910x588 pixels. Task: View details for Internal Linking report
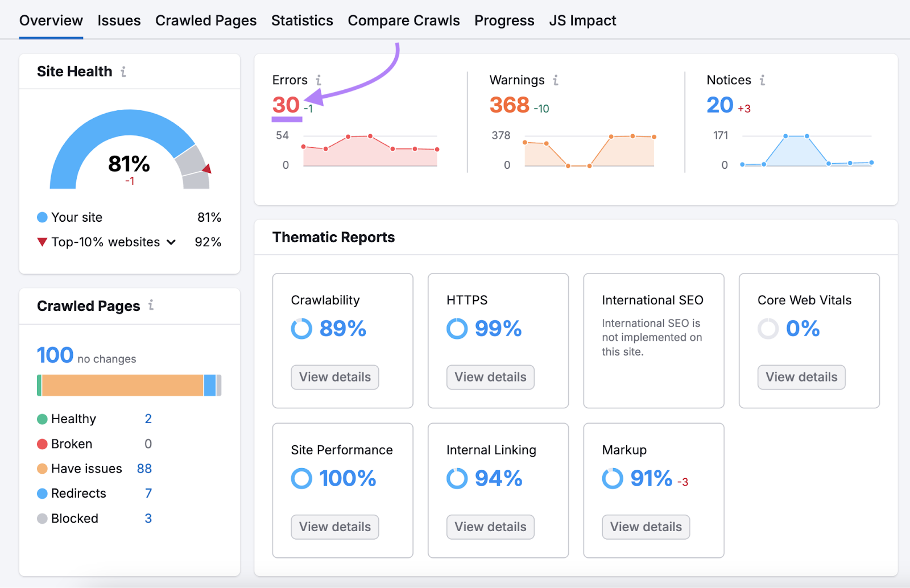pyautogui.click(x=490, y=527)
